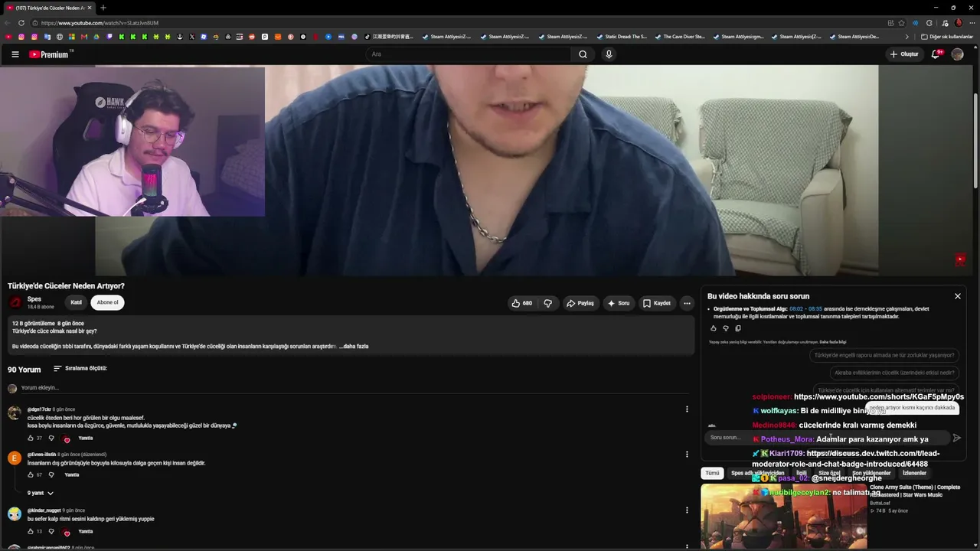This screenshot has height=551, width=980.
Task: Expand description with ...daha fazla
Action: (x=354, y=347)
